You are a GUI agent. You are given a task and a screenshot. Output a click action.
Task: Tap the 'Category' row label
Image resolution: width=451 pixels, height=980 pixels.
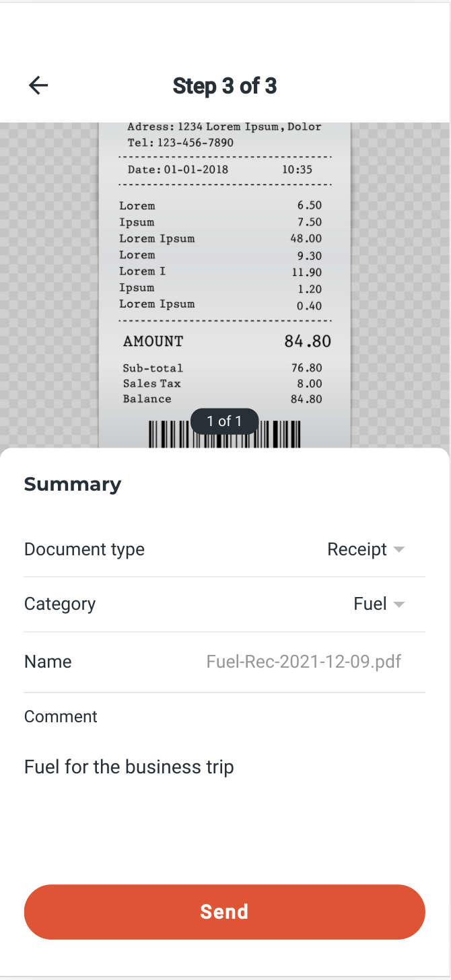(60, 604)
